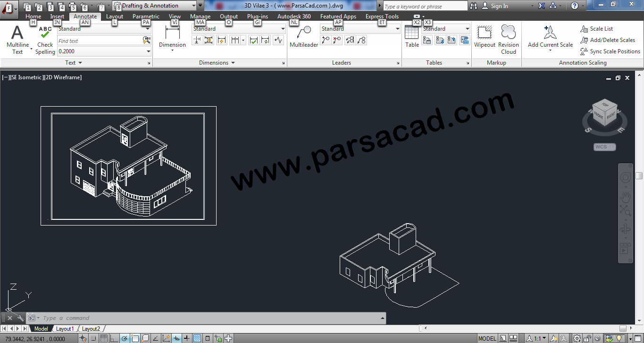This screenshot has height=343, width=644.
Task: Click the Collect multileaders icon
Action: pyautogui.click(x=361, y=41)
